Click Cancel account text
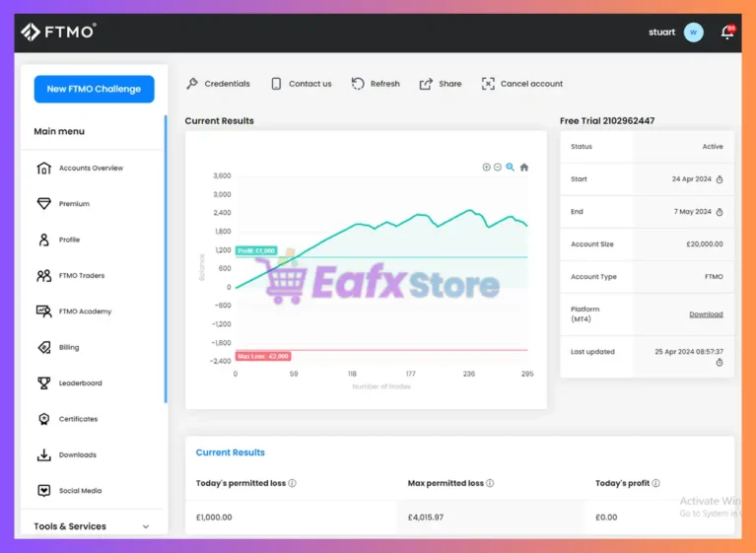This screenshot has width=756, height=553. click(x=531, y=84)
